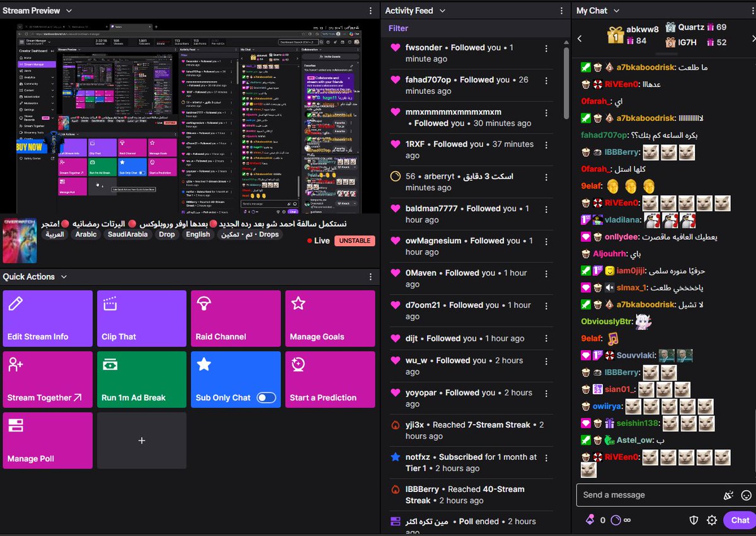Open options menu for the notfxz subscription event
This screenshot has width=756, height=536.
(x=546, y=457)
